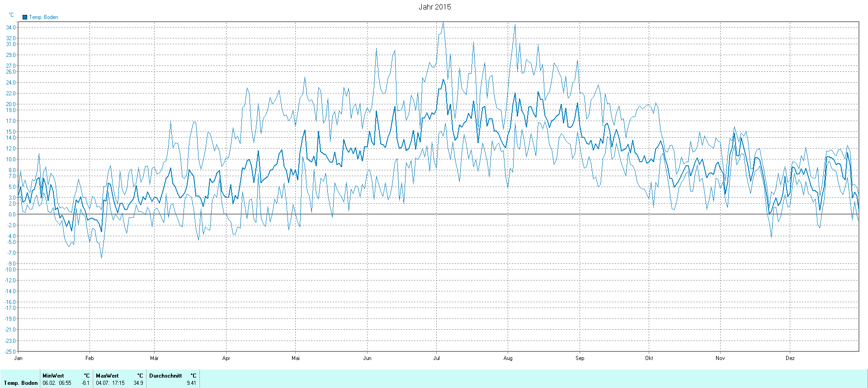Jump to the Mai month marker
The width and height of the screenshot is (868, 388).
pos(295,358)
